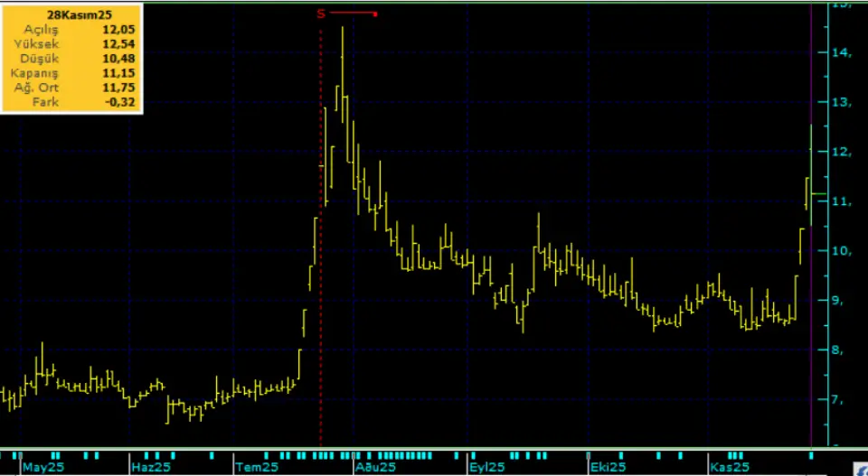Click the Ağu25 label on the time axis
This screenshot has width=868, height=476.
tap(375, 467)
